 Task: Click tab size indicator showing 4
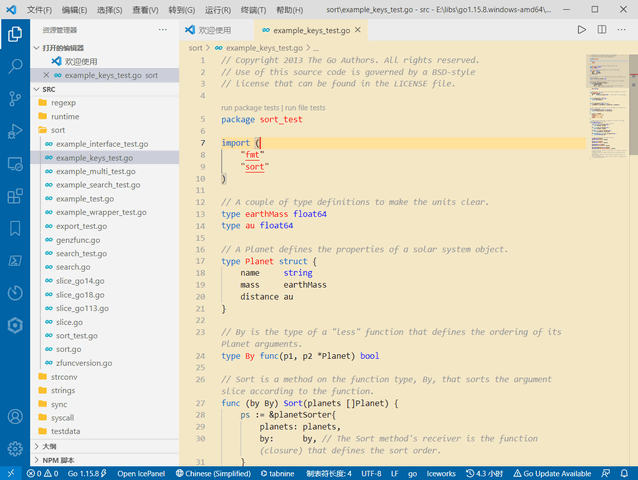pyautogui.click(x=329, y=473)
